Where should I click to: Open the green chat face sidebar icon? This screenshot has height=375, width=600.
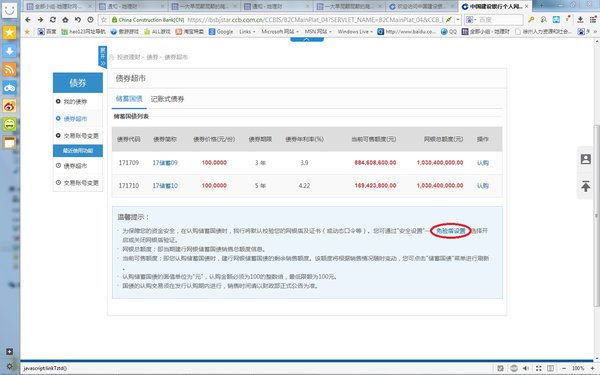coord(10,124)
